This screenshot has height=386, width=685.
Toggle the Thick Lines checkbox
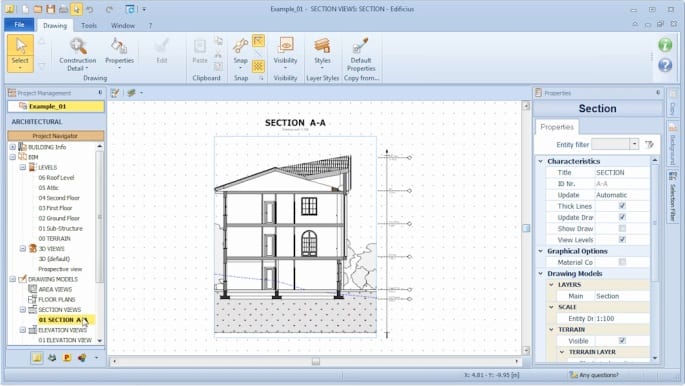pyautogui.click(x=622, y=206)
